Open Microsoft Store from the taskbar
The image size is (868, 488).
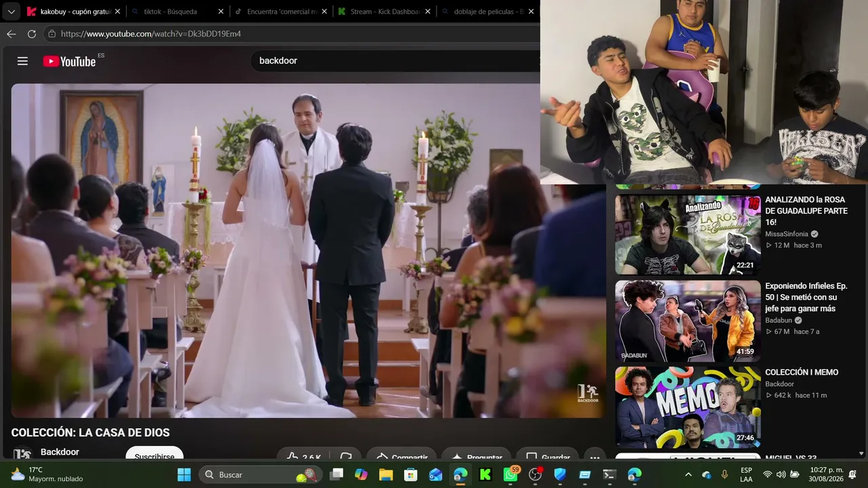[x=410, y=474]
